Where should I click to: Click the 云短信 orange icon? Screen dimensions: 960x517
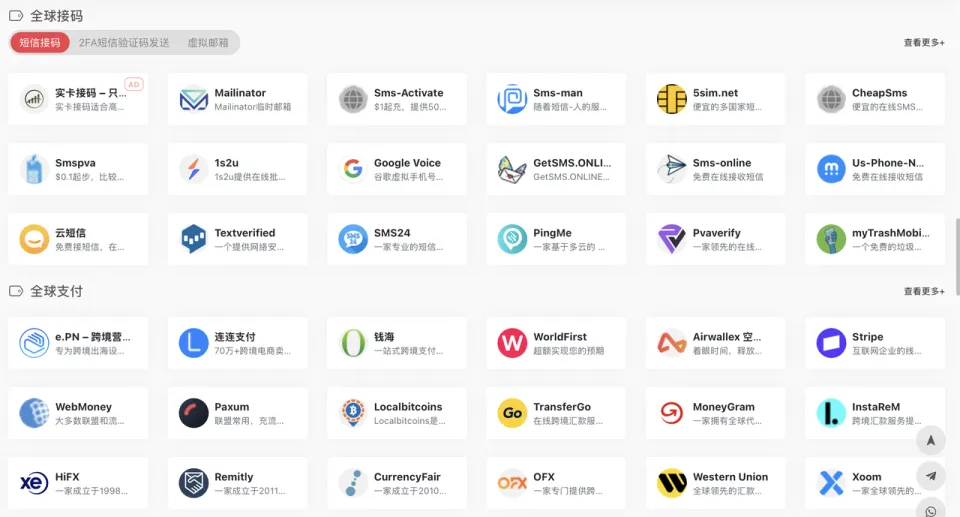(34, 239)
